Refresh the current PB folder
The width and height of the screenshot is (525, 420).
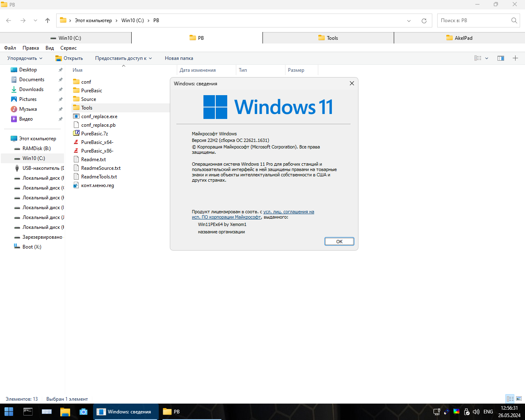424,21
